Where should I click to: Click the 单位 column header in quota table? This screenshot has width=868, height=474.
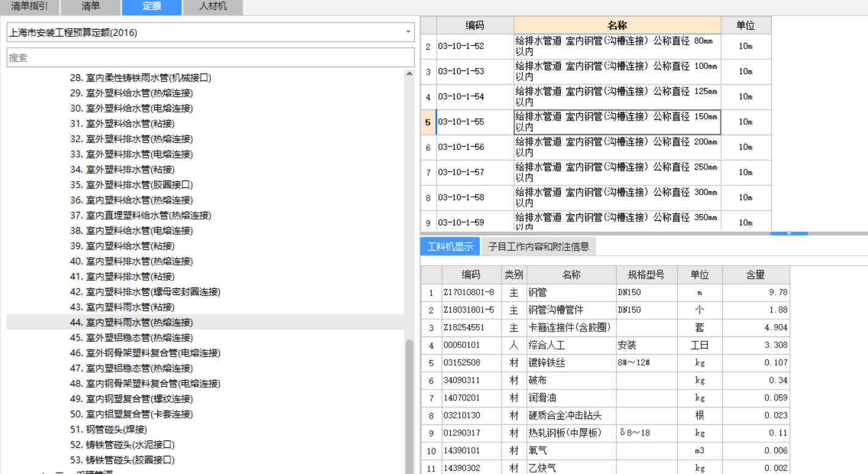(746, 25)
